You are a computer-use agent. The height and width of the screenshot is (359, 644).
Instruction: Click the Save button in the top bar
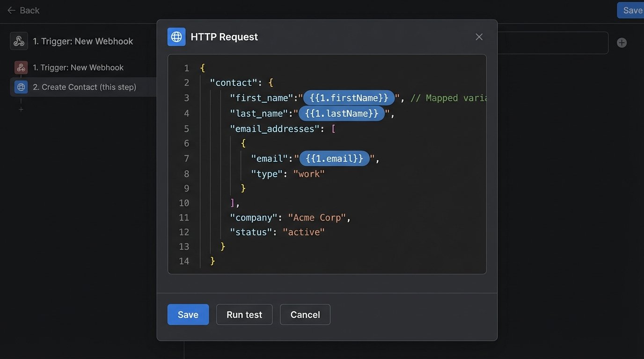coord(632,10)
